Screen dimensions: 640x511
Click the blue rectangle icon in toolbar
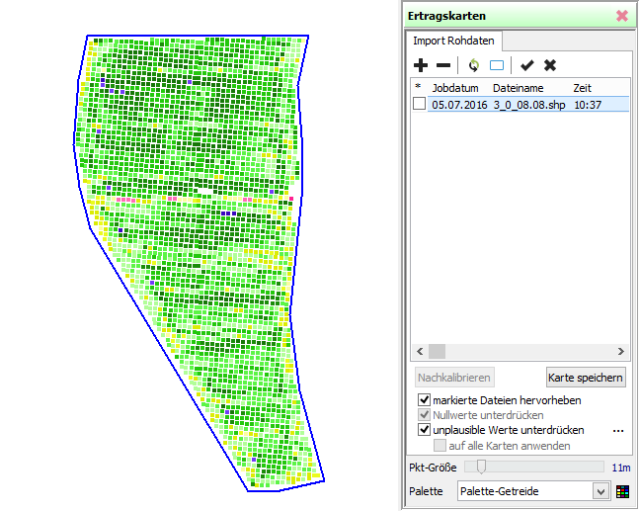pos(496,66)
